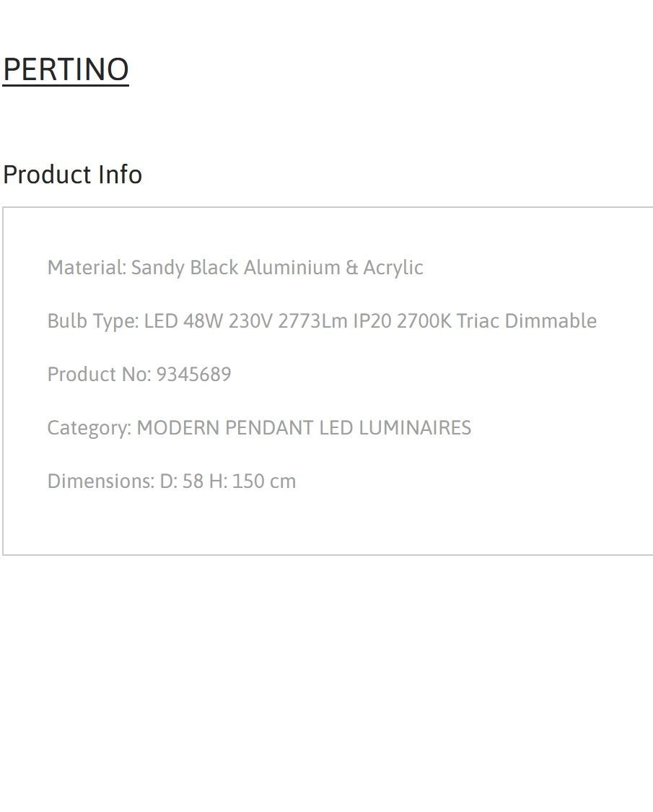Click the word Info in the heading
653x812 pixels.
120,175
